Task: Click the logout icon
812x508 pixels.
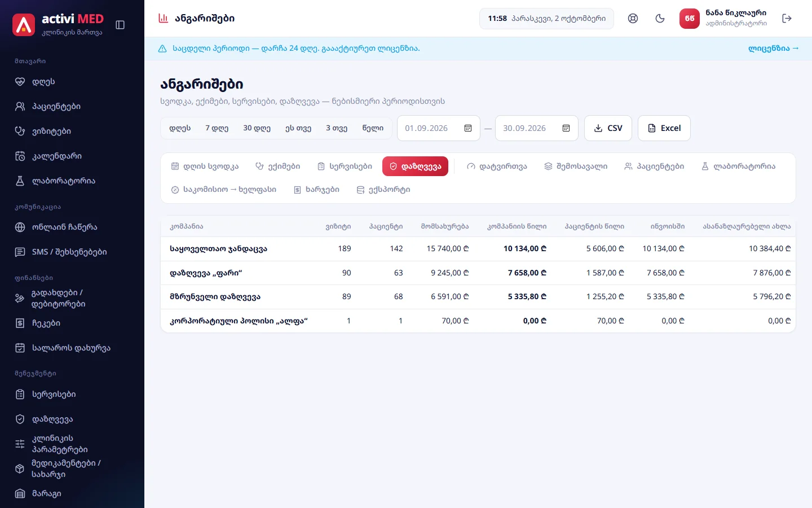Action: point(787,19)
